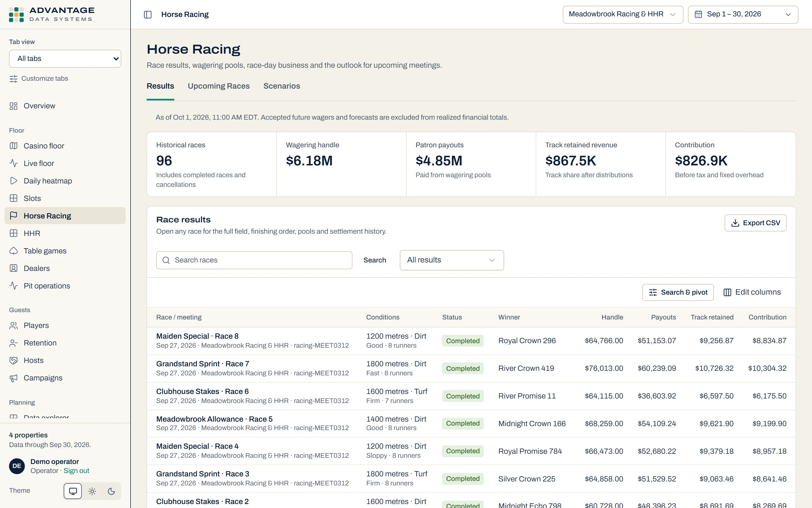
Task: Open the All results filter dropdown
Action: pos(452,260)
